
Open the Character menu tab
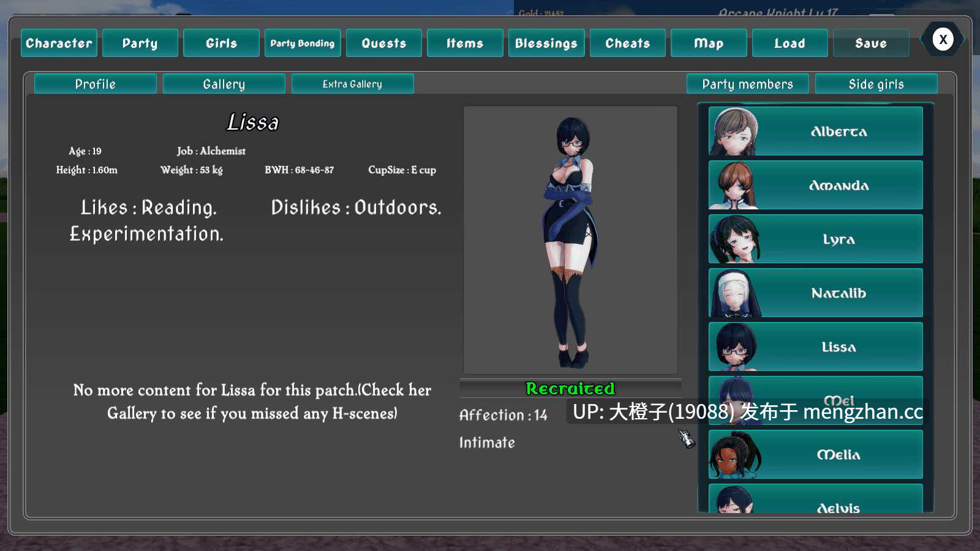coord(59,43)
